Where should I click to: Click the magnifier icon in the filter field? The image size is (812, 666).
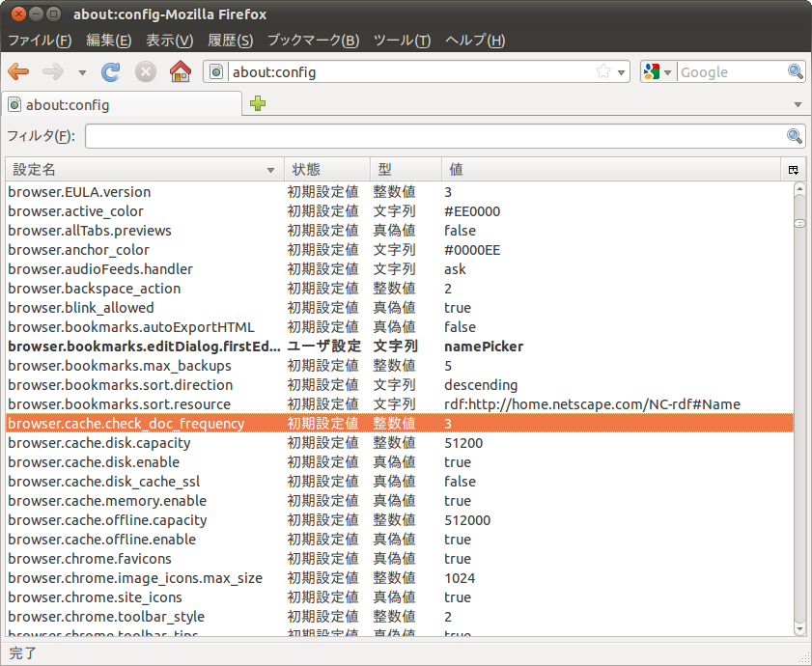pyautogui.click(x=795, y=136)
